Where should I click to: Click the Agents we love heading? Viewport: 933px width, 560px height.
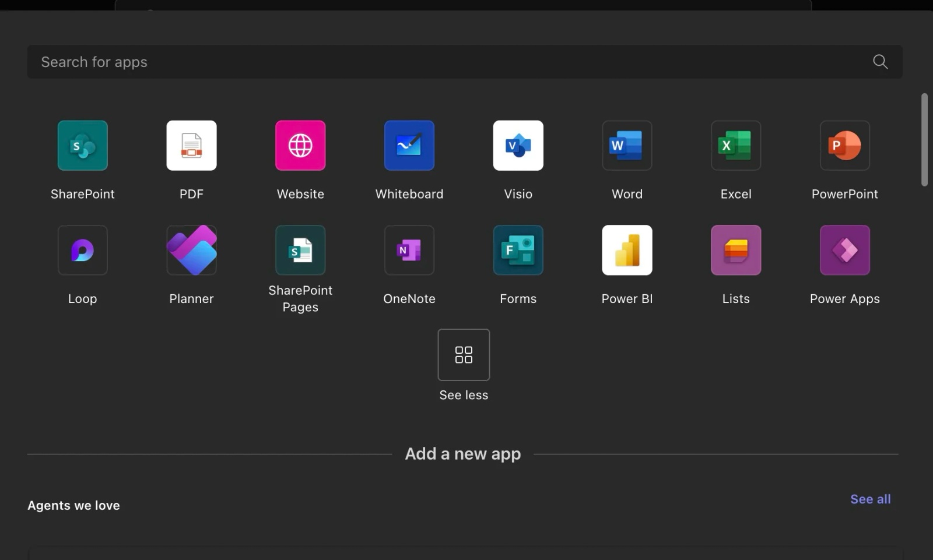click(x=73, y=506)
